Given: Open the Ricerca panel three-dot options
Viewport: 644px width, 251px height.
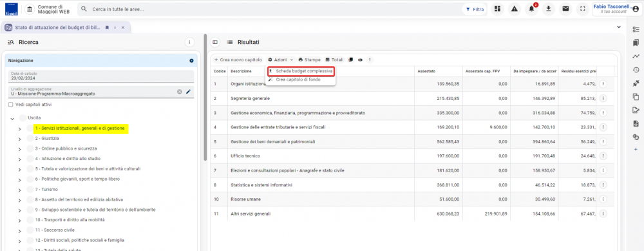Looking at the screenshot, I should tap(189, 42).
